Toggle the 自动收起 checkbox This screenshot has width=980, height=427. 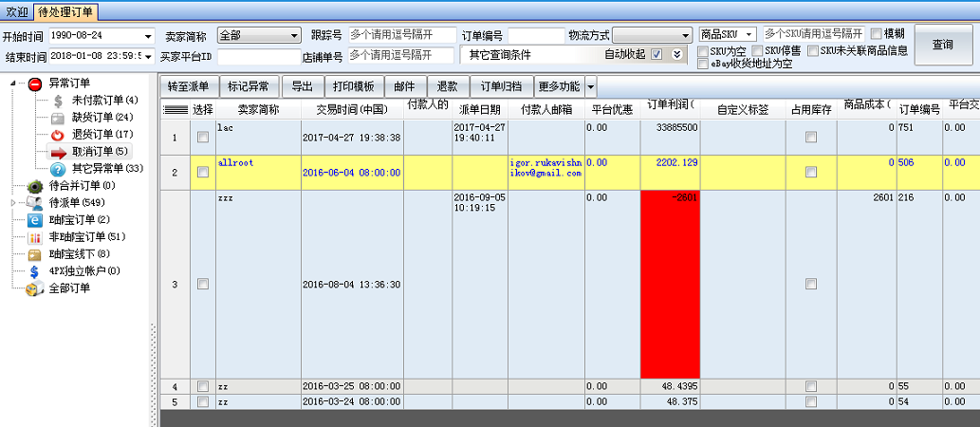(656, 54)
